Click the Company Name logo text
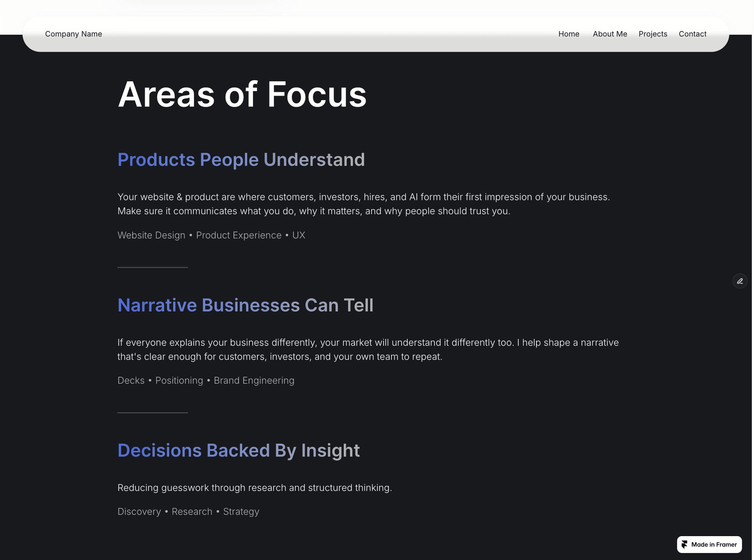The image size is (754, 560). click(73, 34)
